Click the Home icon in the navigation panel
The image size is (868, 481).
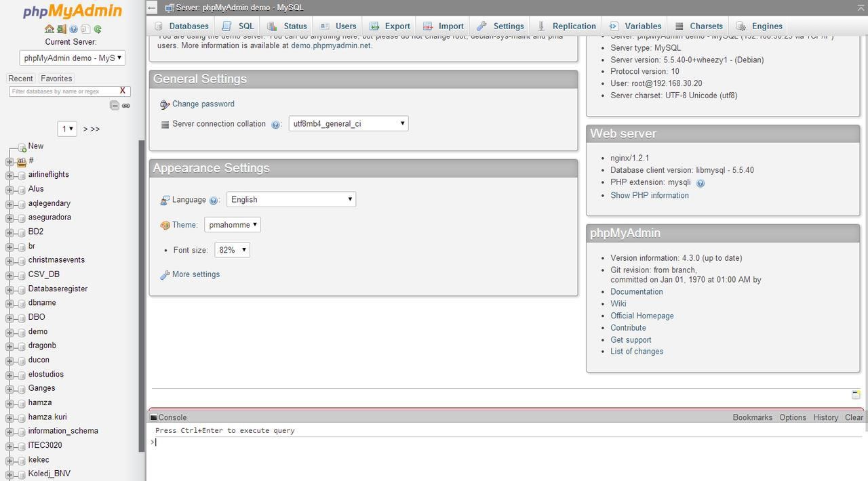point(49,29)
